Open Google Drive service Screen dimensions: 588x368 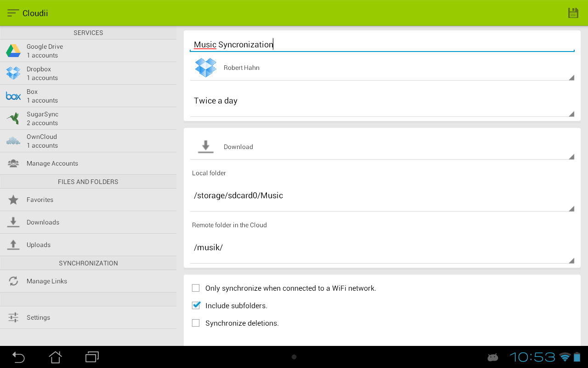tap(88, 51)
